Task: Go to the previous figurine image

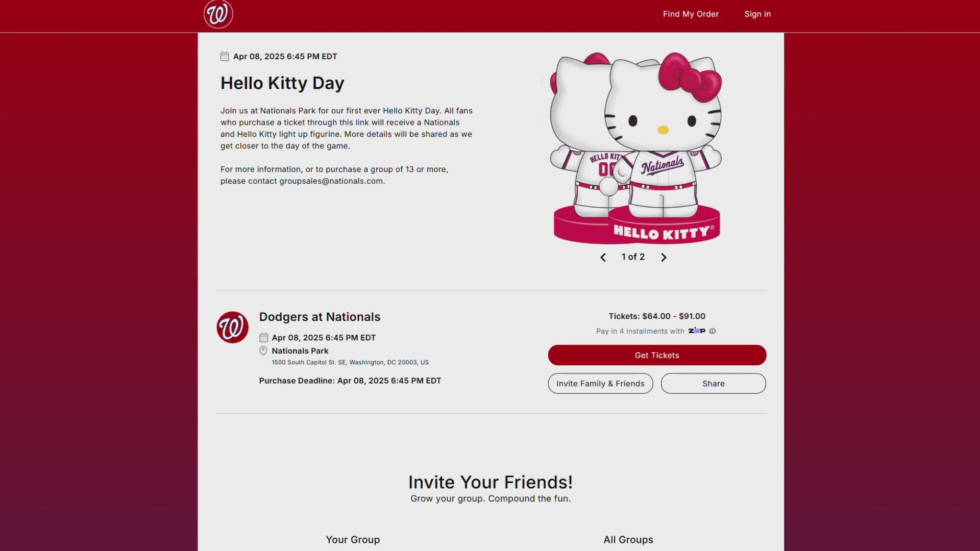Action: pos(603,257)
